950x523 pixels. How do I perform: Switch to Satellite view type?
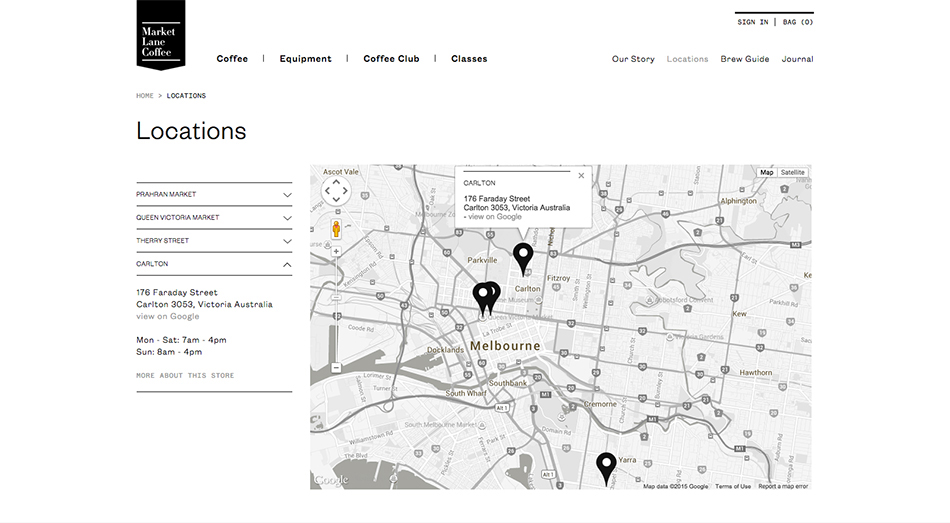[x=792, y=173]
